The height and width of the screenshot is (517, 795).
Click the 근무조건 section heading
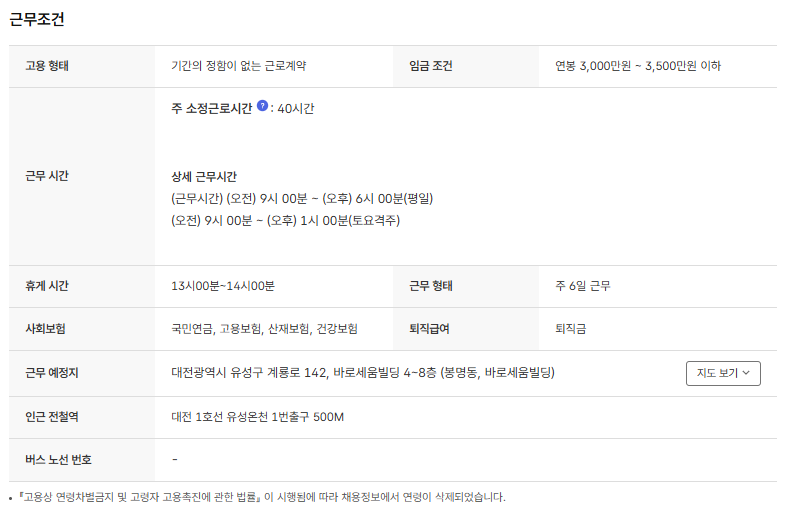(x=38, y=18)
